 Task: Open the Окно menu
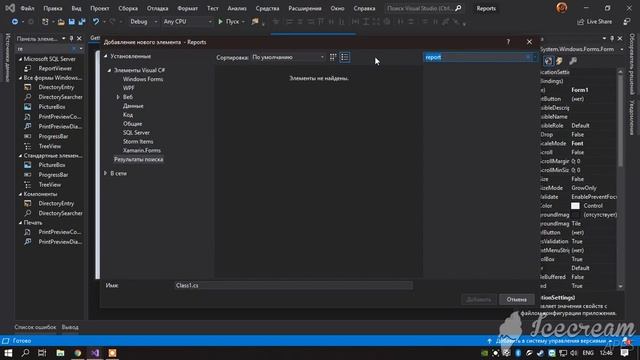coord(337,8)
